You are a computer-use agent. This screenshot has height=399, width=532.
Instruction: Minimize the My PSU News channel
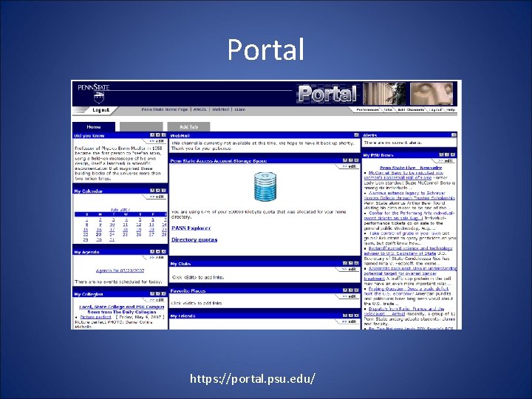pos(447,154)
